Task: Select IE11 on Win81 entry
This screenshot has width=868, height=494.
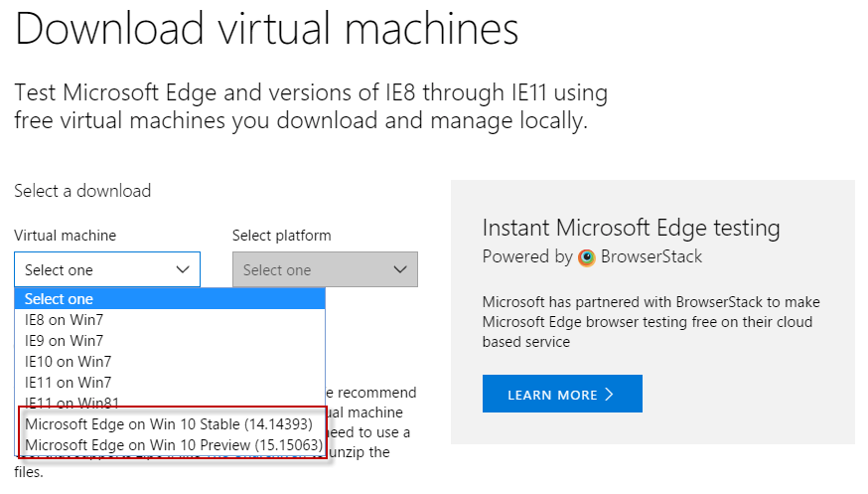Action: click(72, 404)
